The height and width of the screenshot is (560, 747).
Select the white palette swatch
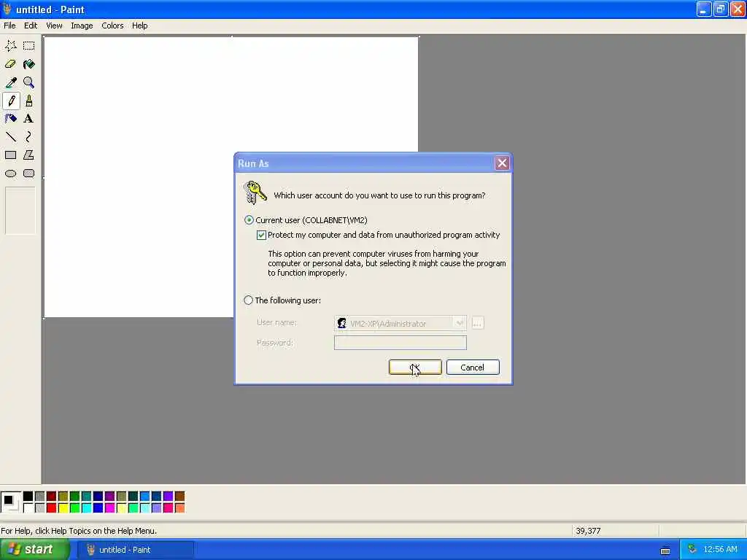coord(28,508)
